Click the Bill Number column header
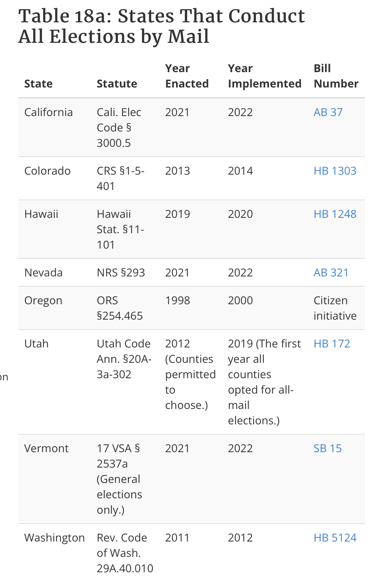Image resolution: width=380 pixels, height=588 pixels. tap(336, 76)
